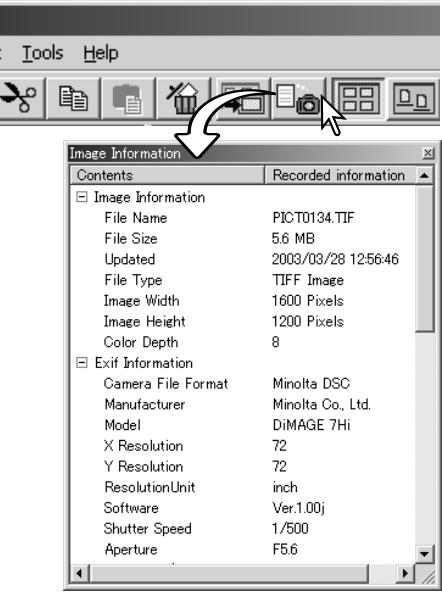This screenshot has width=442, height=593.
Task: Click the TIFF Image value
Action: (308, 280)
